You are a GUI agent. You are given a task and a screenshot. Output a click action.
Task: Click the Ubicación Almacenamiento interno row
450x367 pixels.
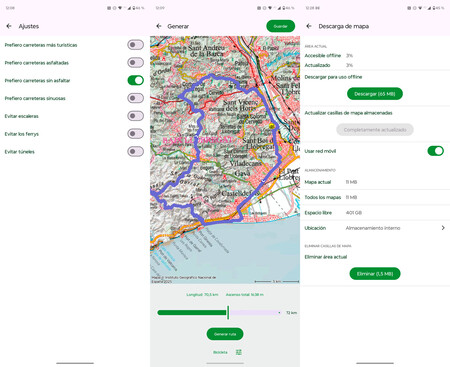coord(375,228)
